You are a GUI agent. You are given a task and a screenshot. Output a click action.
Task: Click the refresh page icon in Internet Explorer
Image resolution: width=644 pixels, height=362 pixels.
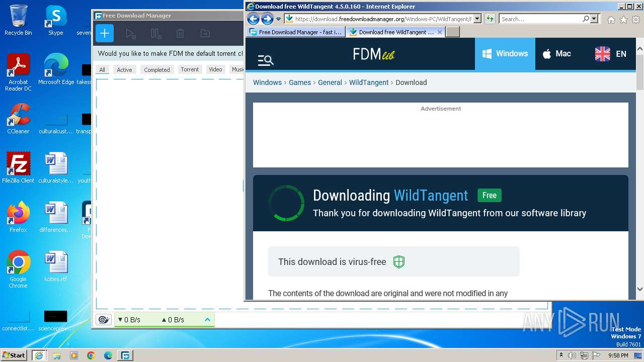point(490,19)
